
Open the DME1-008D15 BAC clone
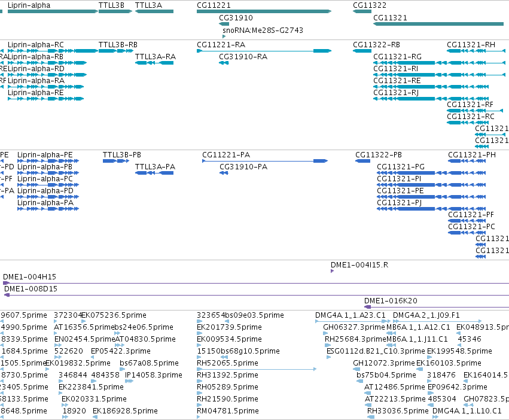(257, 295)
